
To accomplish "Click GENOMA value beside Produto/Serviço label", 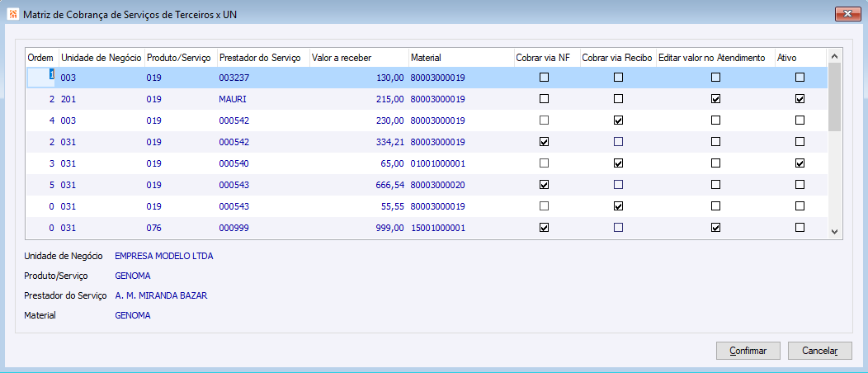I will click(133, 276).
